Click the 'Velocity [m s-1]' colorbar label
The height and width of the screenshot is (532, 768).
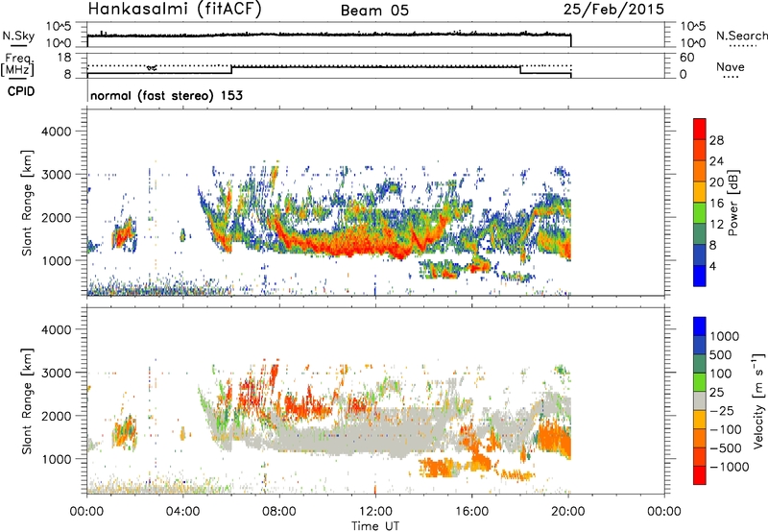[x=758, y=400]
